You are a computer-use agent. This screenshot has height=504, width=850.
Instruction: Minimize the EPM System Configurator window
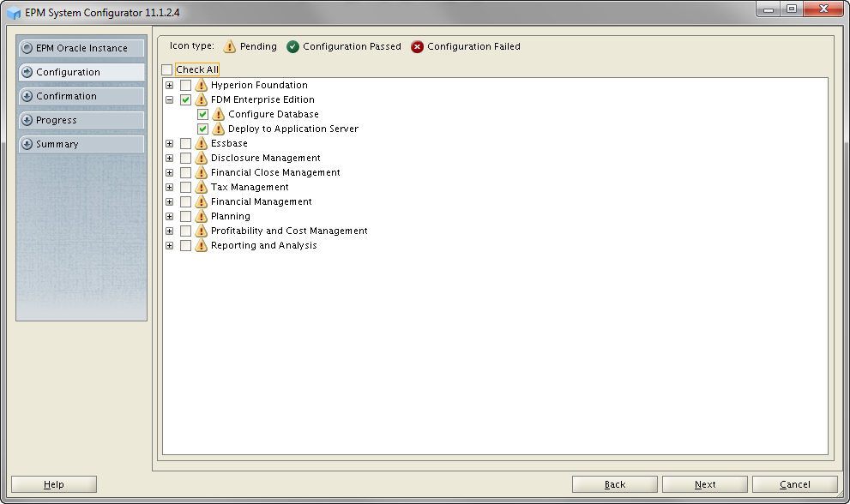[x=769, y=9]
